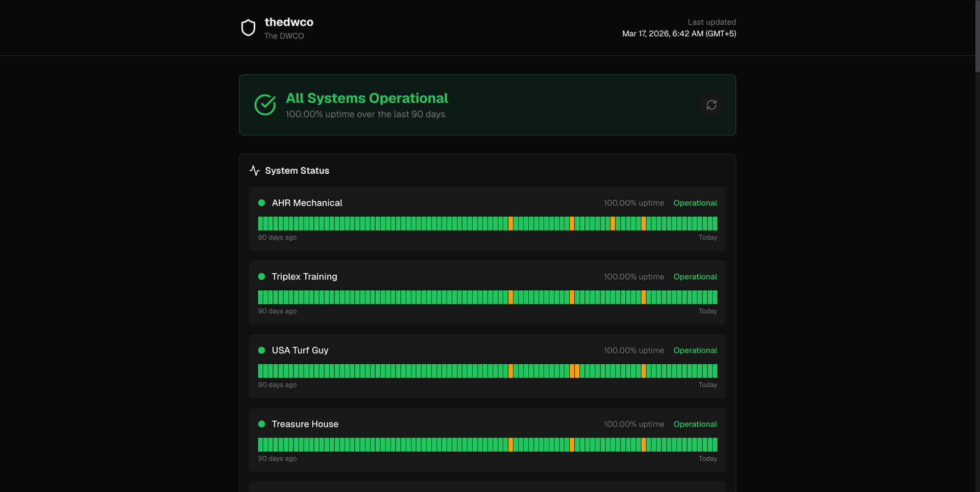Click the green status dot for Treasure House
The width and height of the screenshot is (980, 492).
pos(261,424)
